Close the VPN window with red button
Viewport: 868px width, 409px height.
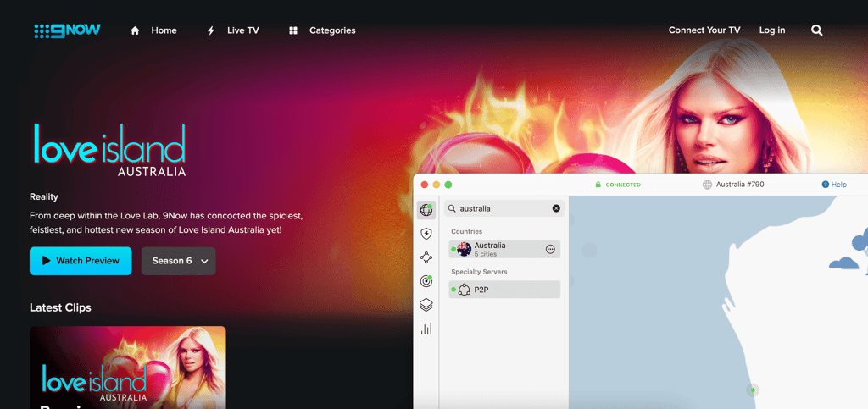click(425, 185)
